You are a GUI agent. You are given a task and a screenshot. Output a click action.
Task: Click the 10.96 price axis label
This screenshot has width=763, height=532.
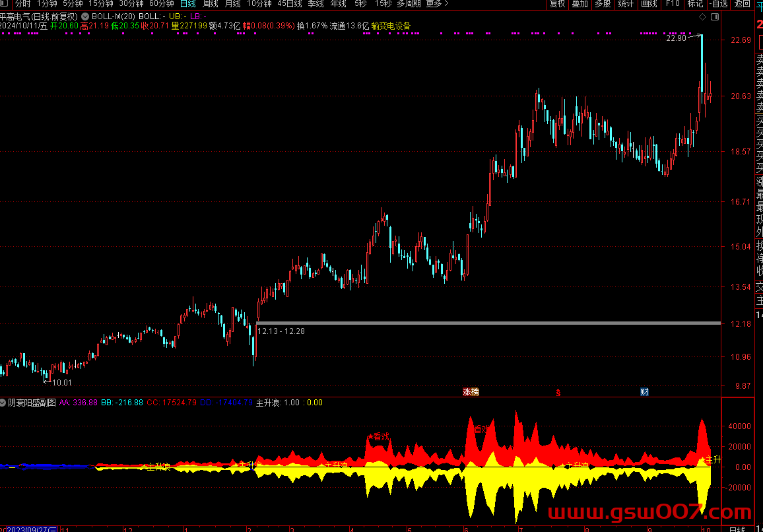click(x=741, y=357)
